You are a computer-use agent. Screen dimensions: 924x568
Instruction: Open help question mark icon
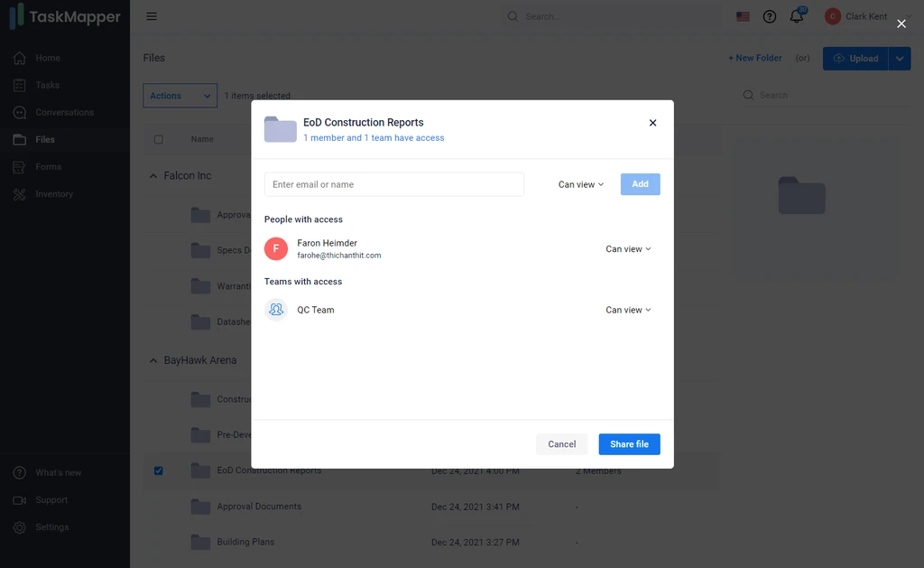click(770, 16)
